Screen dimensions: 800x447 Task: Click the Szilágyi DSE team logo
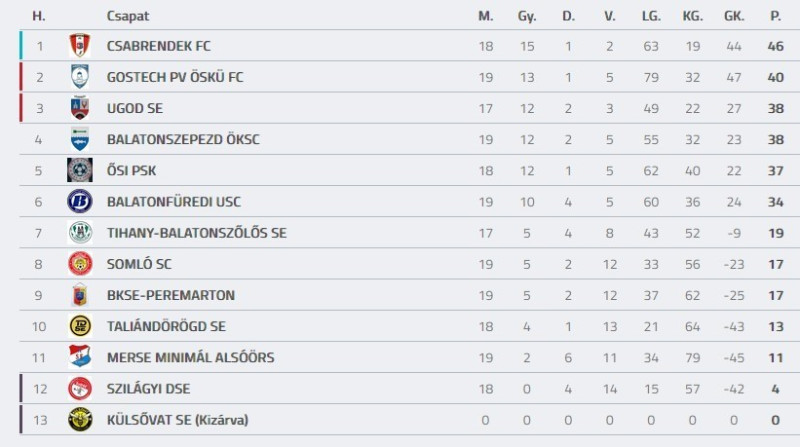tap(80, 388)
